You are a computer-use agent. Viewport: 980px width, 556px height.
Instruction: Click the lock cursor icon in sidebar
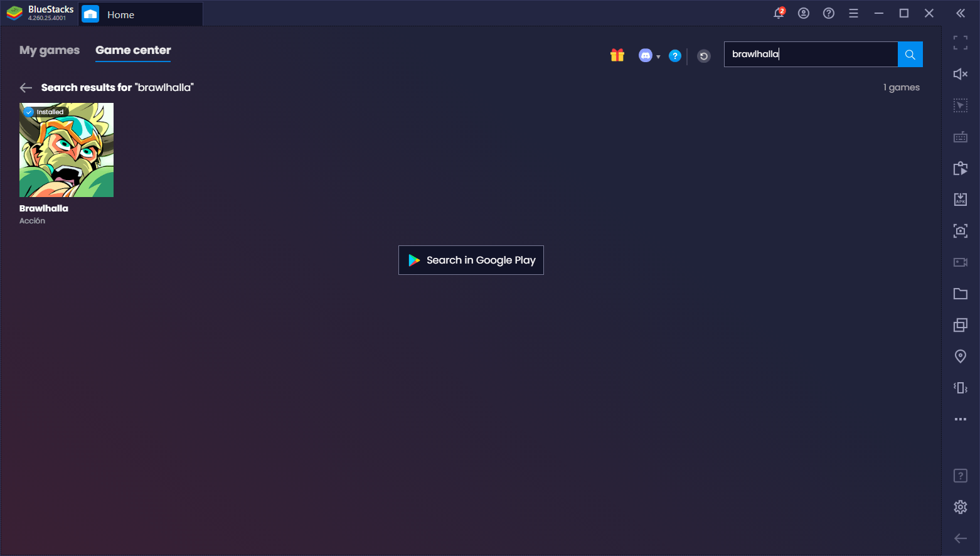point(961,105)
